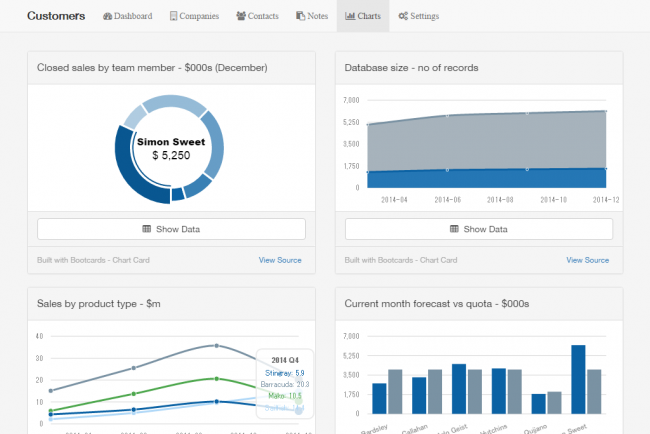Image resolution: width=650 pixels, height=434 pixels.
Task: Click the shortest blue bar in forecast chart
Action: point(538,404)
